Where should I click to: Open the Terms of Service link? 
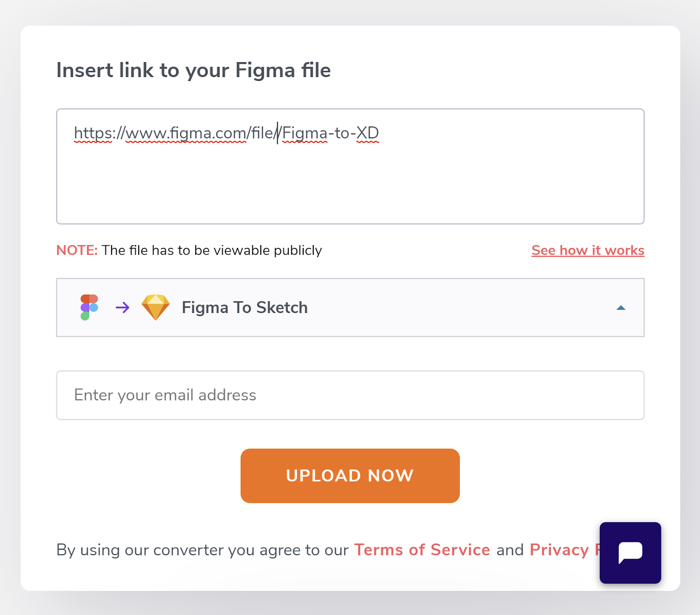tap(422, 550)
